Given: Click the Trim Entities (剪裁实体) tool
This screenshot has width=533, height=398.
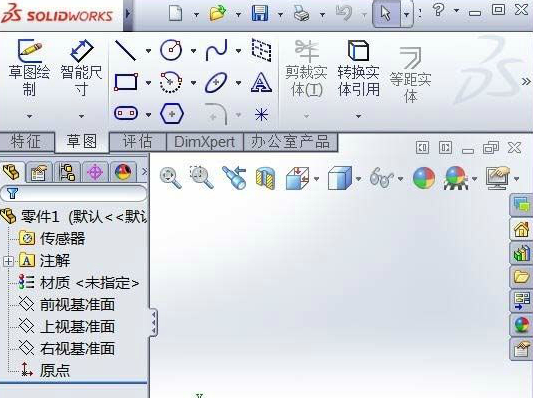Looking at the screenshot, I should tap(306, 68).
